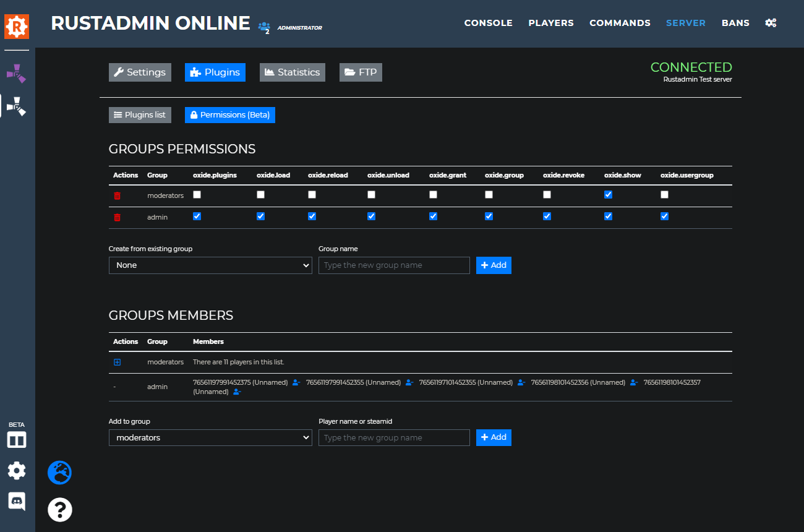The image size is (804, 532).
Task: Remove member 76561197101452355 from admin group
Action: (x=521, y=383)
